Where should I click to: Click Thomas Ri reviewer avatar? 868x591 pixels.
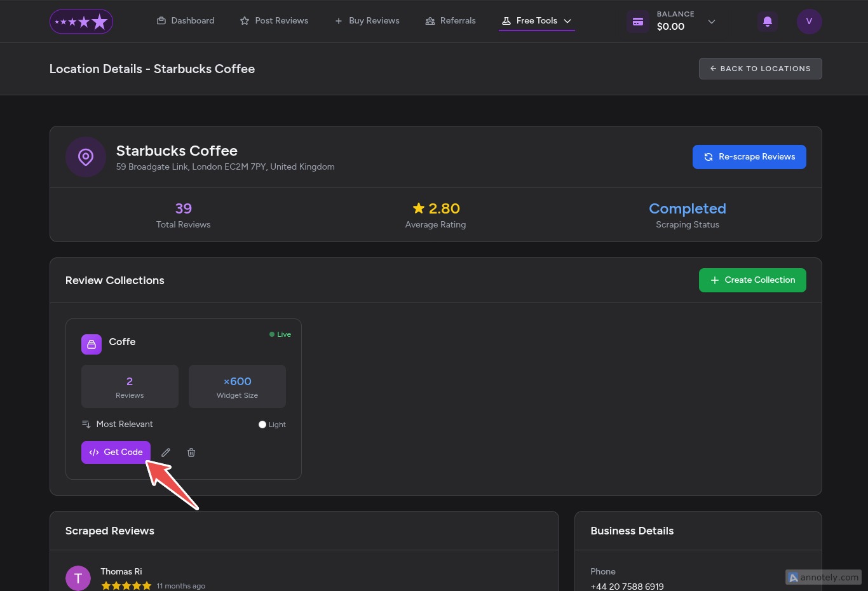click(78, 578)
